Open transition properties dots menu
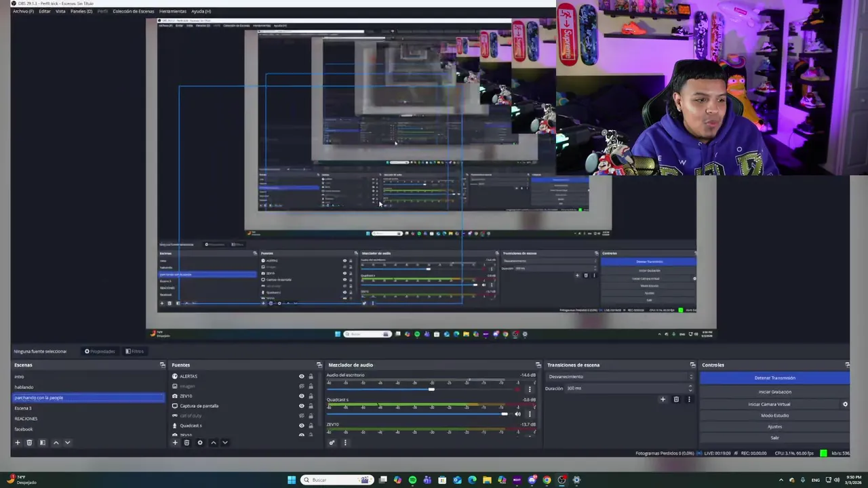This screenshot has height=488, width=868. (689, 399)
